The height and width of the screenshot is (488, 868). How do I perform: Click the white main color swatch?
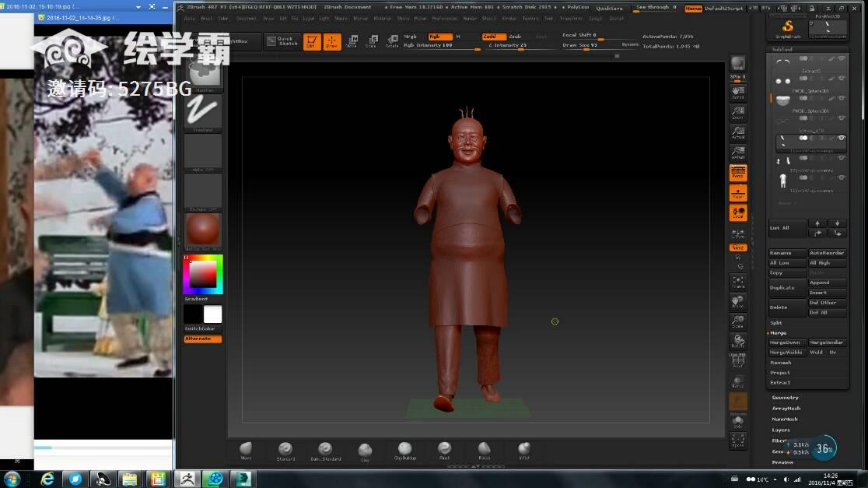pyautogui.click(x=212, y=314)
